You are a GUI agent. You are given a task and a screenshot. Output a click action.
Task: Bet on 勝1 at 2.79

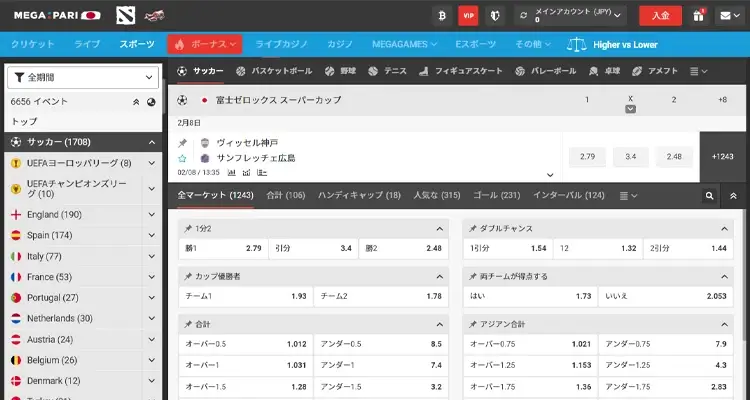pyautogui.click(x=223, y=248)
